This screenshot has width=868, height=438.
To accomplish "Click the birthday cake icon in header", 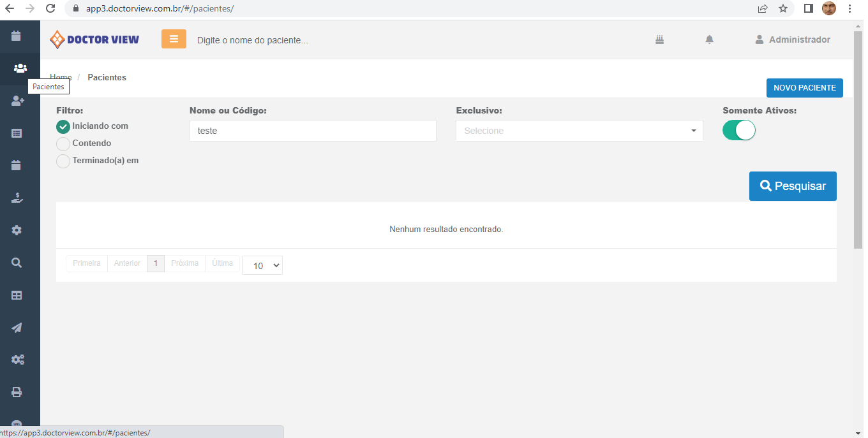I will pos(659,40).
